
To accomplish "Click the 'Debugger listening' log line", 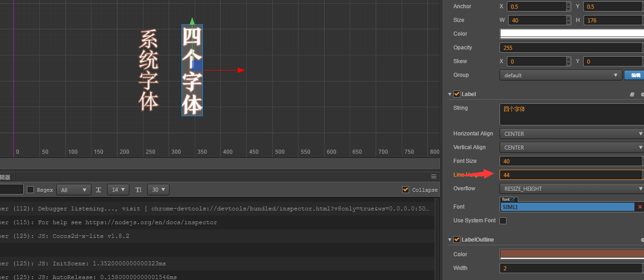I will coord(217,209).
